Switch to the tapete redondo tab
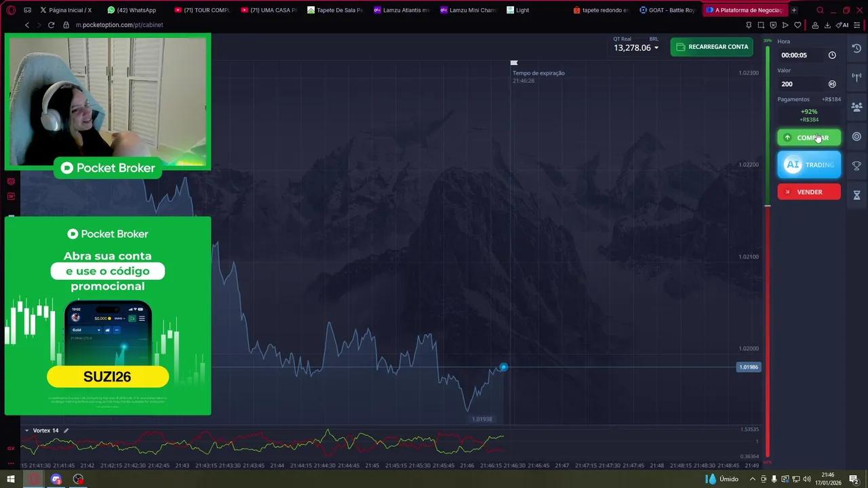Viewport: 868px width, 488px height. (x=601, y=10)
